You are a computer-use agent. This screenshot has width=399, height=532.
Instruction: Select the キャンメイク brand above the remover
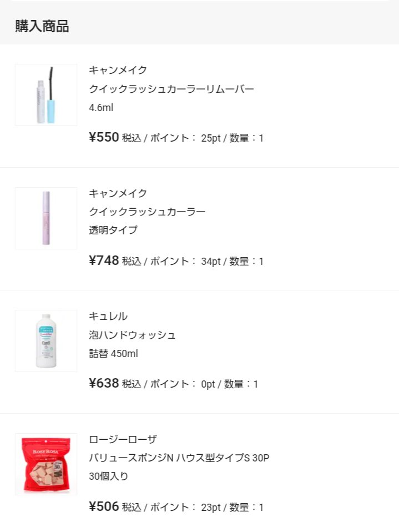118,70
